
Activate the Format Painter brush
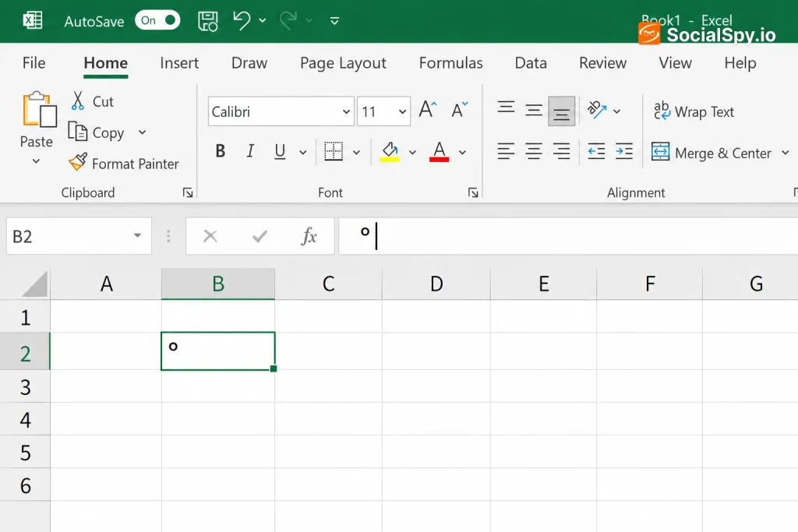click(124, 164)
